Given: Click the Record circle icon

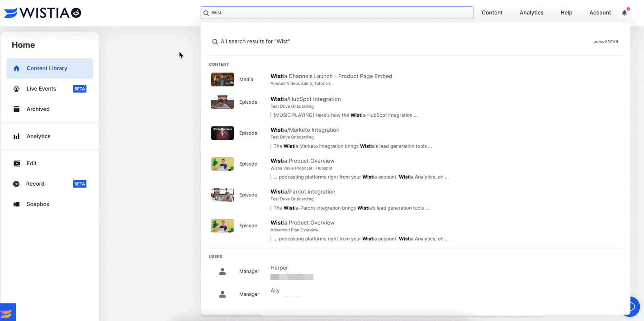Looking at the screenshot, I should [16, 184].
